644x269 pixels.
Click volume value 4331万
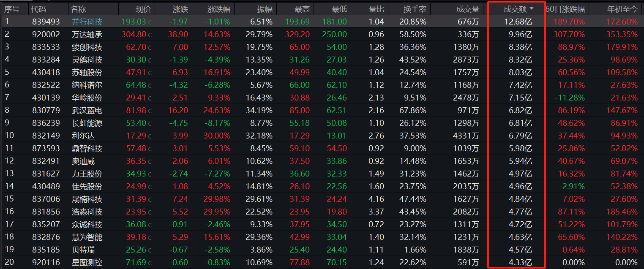(466, 136)
